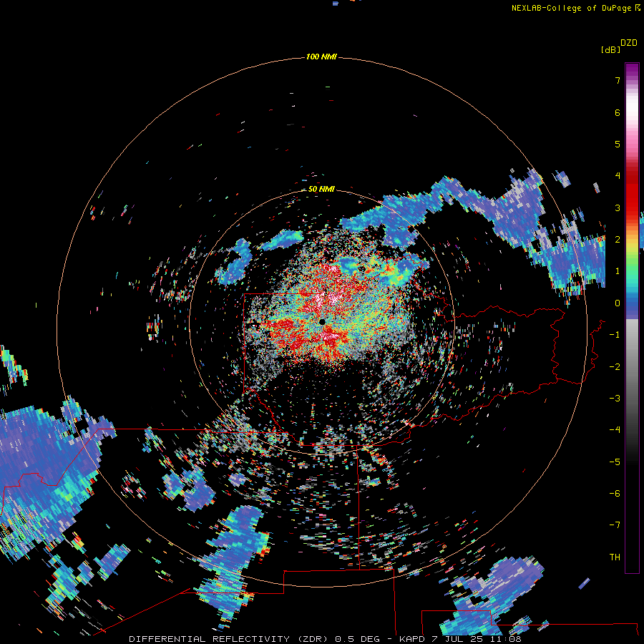Click the DZD product label
Image resolution: width=644 pixels, height=644 pixels.
click(x=629, y=43)
